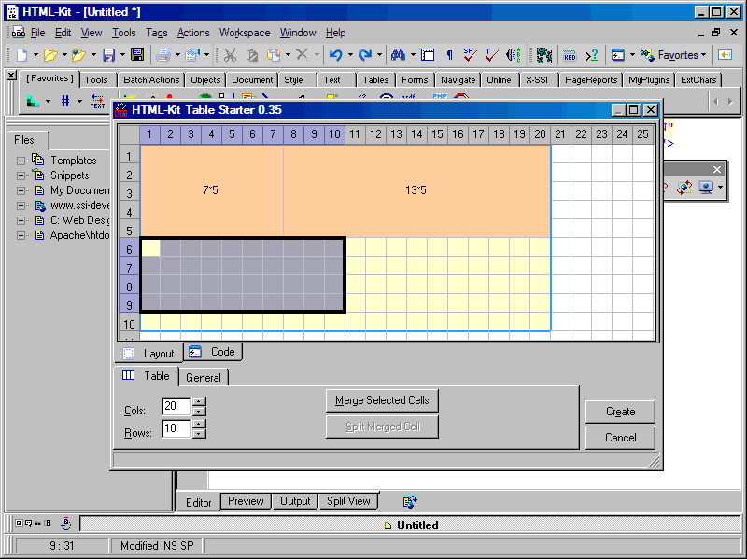Open the Workspace menu
The width and height of the screenshot is (747, 560).
(x=245, y=33)
